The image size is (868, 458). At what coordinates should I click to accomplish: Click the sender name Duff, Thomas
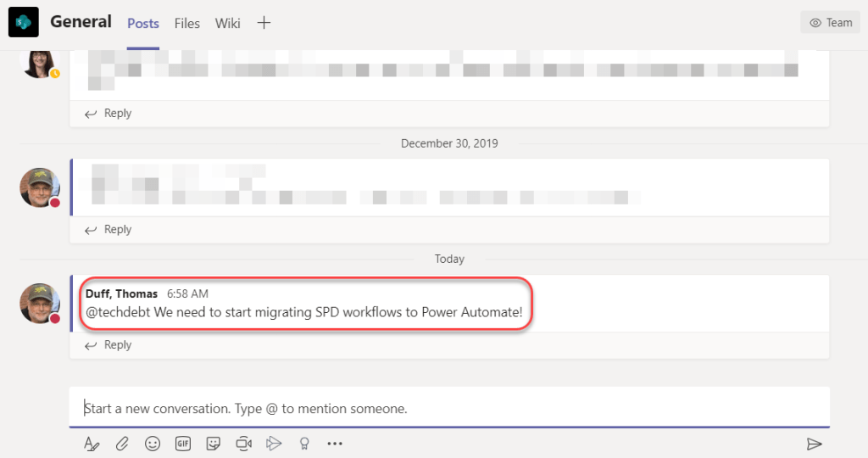[122, 293]
